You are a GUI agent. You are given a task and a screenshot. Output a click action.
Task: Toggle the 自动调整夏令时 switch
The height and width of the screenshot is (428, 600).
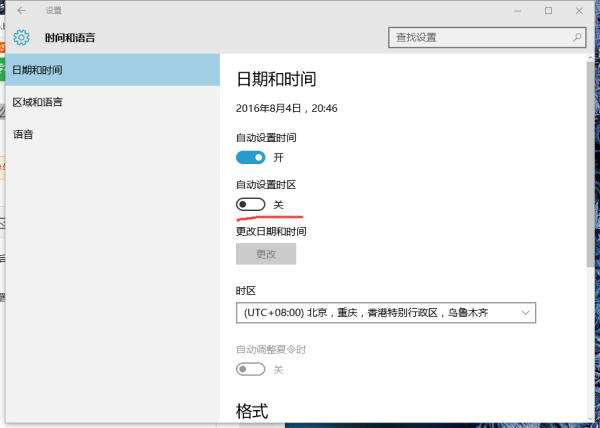[x=251, y=369]
